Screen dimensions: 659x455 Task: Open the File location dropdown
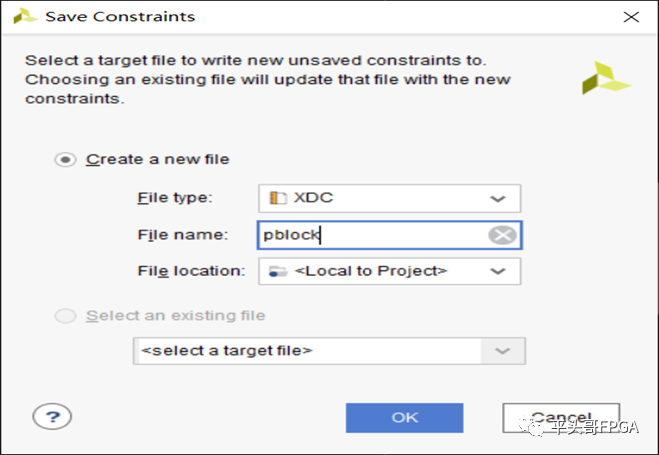tap(497, 271)
